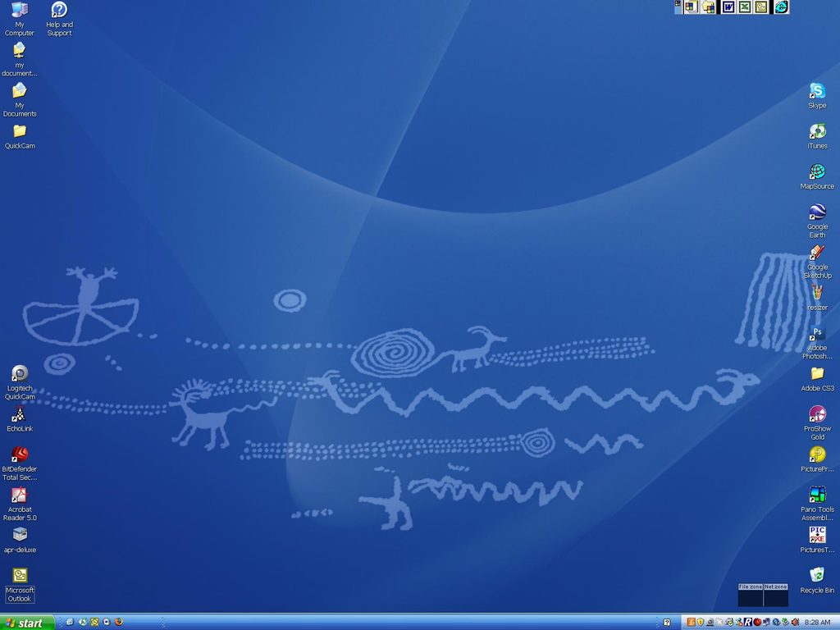Click the system tray clock
The height and width of the screenshot is (630, 840).
tap(817, 623)
